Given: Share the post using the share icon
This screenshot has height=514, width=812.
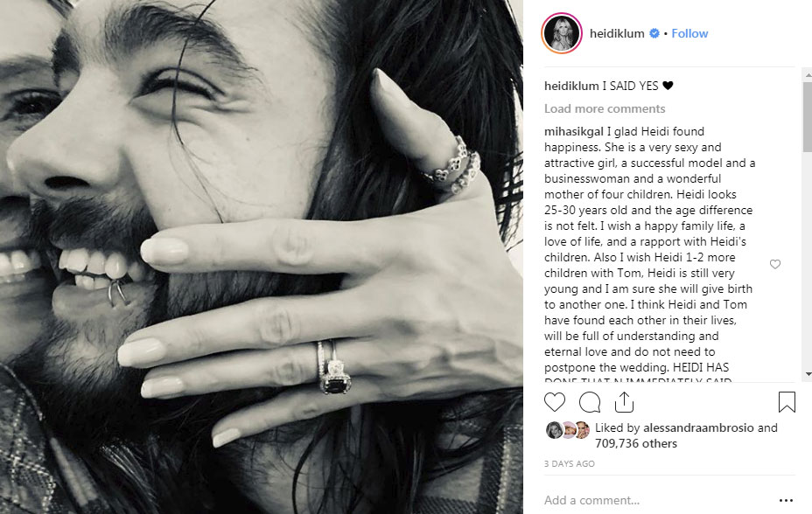Looking at the screenshot, I should pos(624,402).
